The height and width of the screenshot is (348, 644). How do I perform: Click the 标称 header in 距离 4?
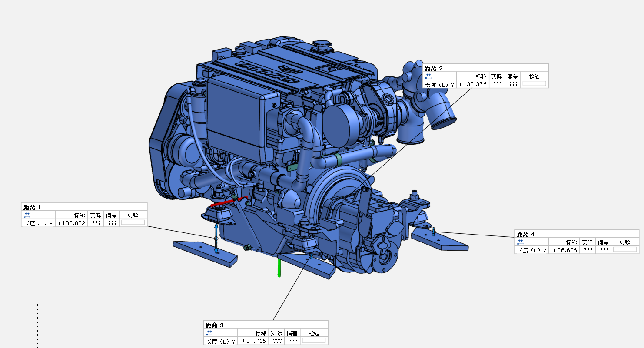571,242
